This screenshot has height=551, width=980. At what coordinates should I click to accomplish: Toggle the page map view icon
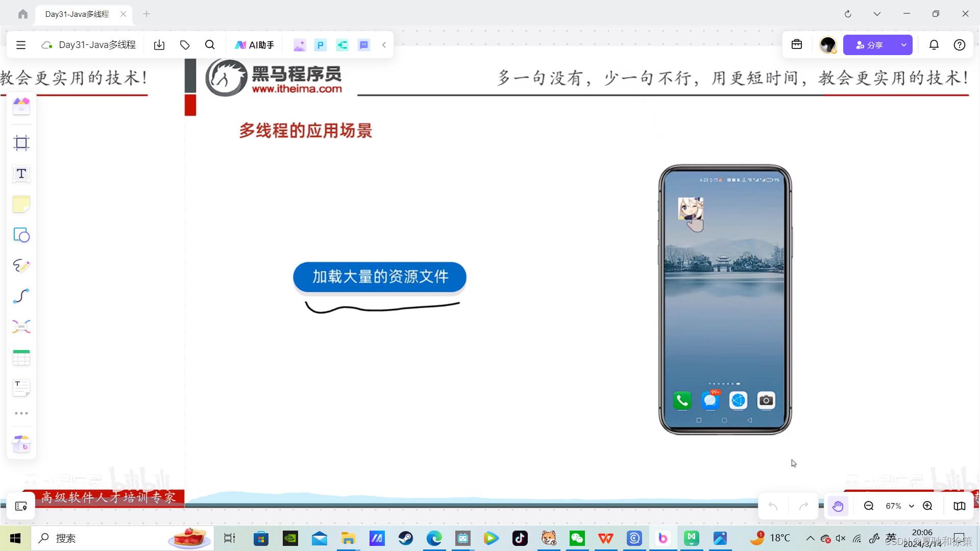click(x=959, y=506)
